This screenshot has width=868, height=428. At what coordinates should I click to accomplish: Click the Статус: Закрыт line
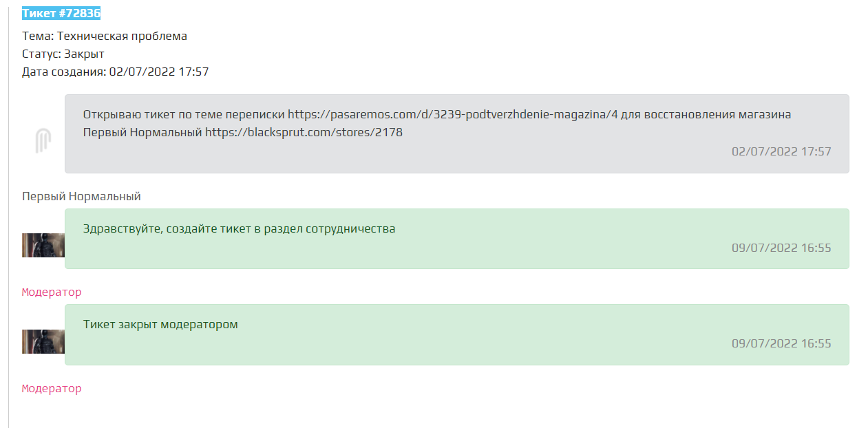pyautogui.click(x=63, y=54)
